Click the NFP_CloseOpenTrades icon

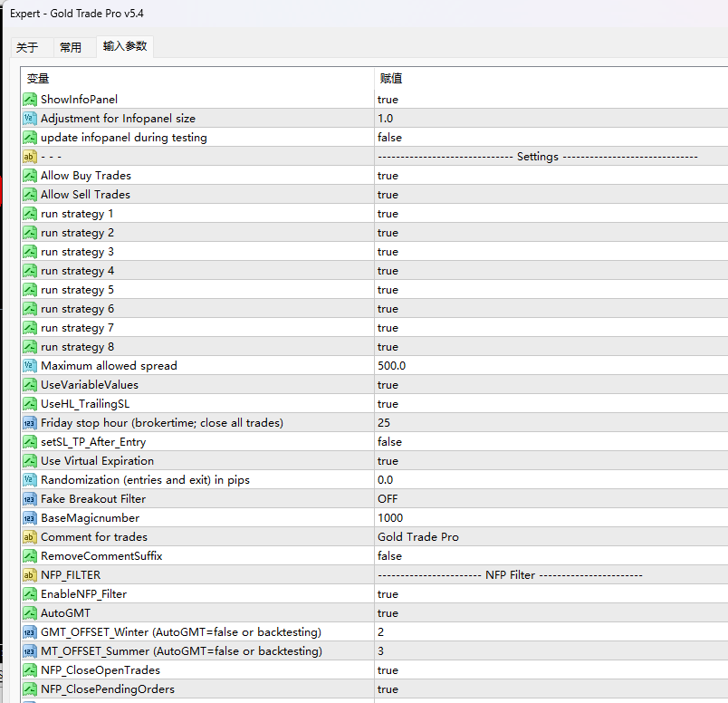click(x=30, y=670)
